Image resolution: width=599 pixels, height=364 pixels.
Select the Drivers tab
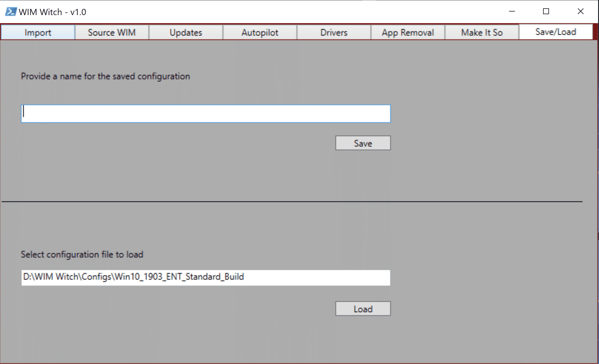[334, 32]
